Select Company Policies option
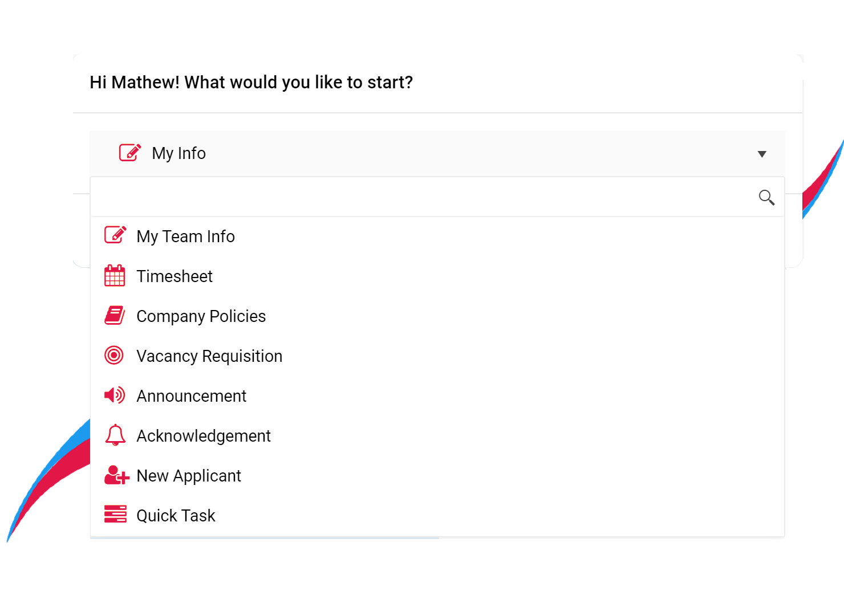The image size is (844, 616). coord(201,316)
